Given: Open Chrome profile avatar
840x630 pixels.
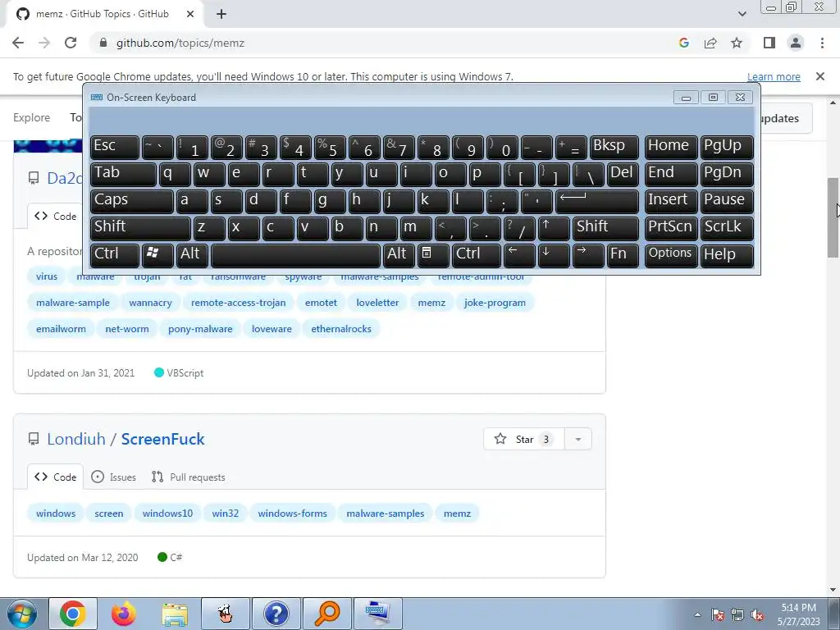Looking at the screenshot, I should tap(796, 43).
